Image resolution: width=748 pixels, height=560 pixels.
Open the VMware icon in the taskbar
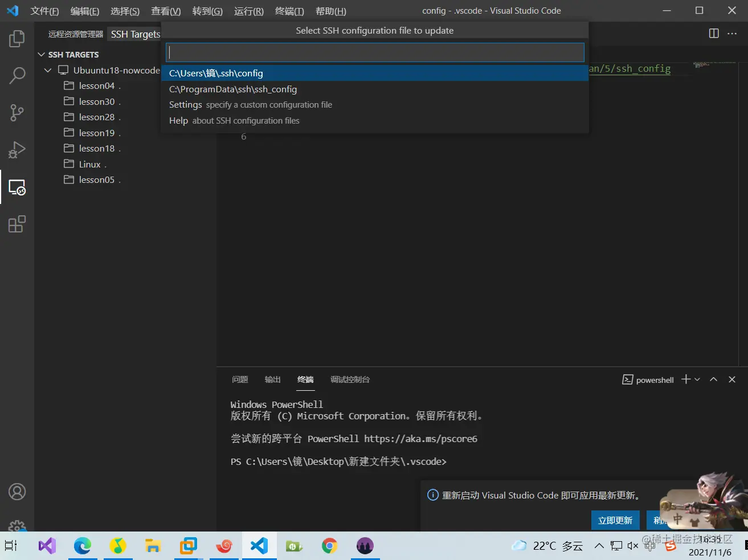coord(188,546)
